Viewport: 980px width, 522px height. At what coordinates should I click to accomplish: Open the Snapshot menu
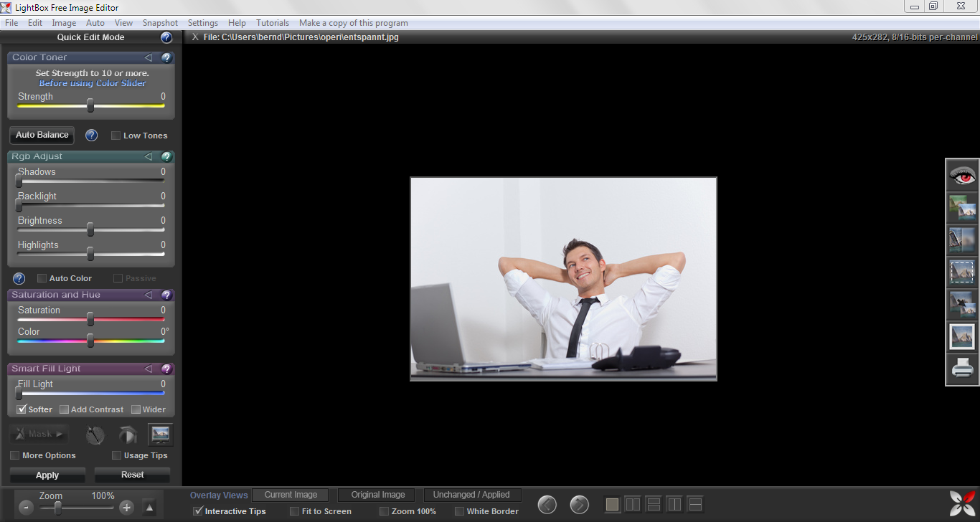[160, 22]
